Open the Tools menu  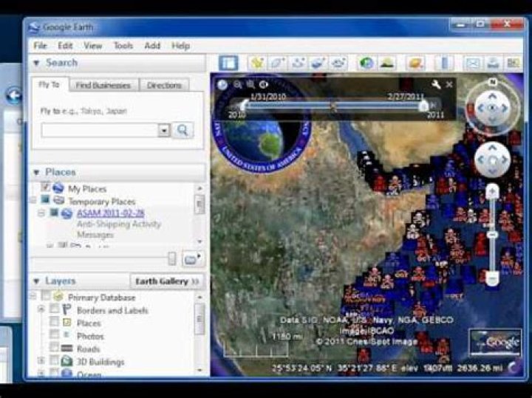point(123,46)
